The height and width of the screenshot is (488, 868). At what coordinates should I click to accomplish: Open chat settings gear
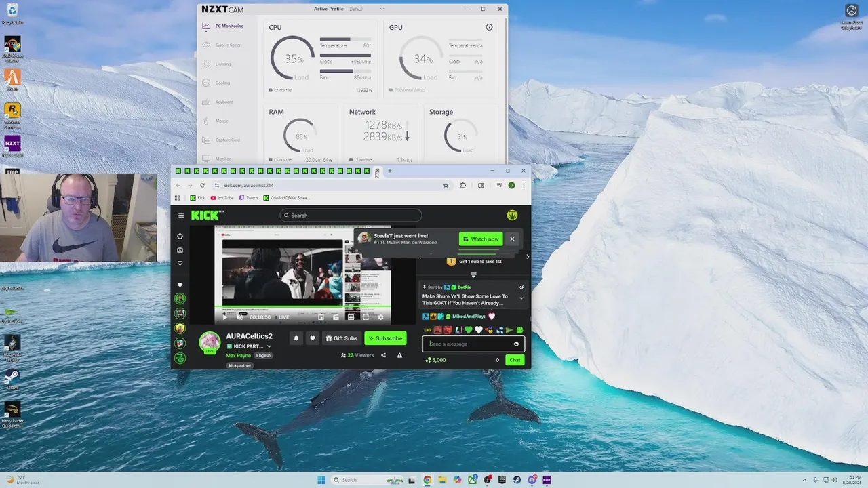pyautogui.click(x=497, y=360)
